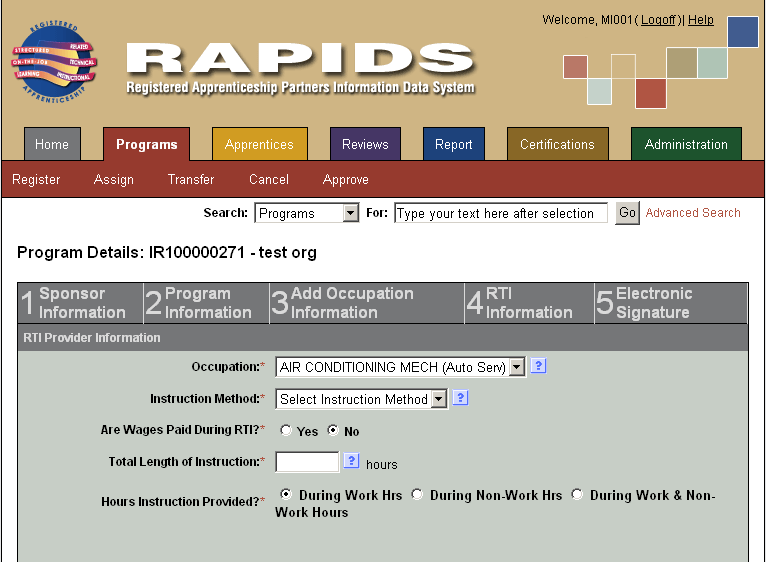Click Register in the Programs submenu
766x562 pixels.
36,179
